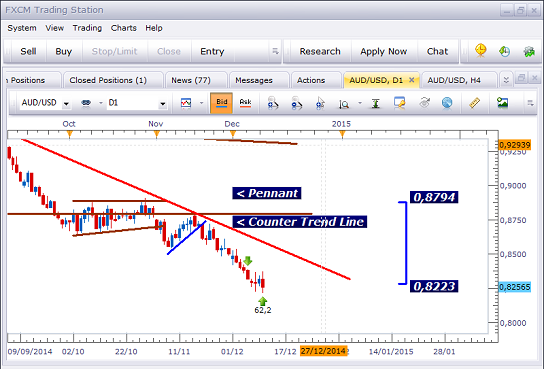Click the chain link symbol icon

click(x=86, y=103)
